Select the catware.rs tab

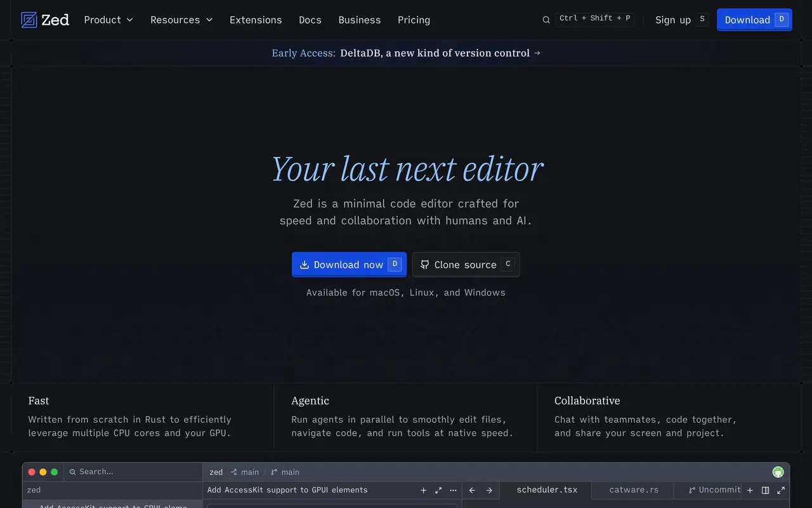(x=634, y=490)
